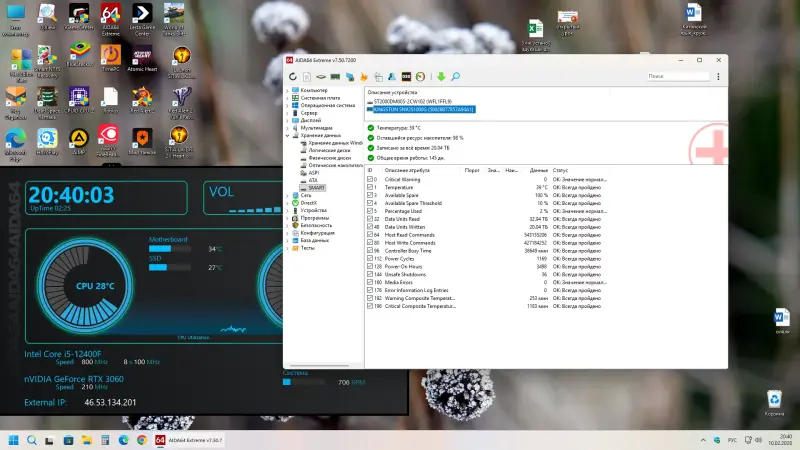This screenshot has width=800, height=450.
Task: Toggle the Data Units Read checkbox
Action: (370, 219)
